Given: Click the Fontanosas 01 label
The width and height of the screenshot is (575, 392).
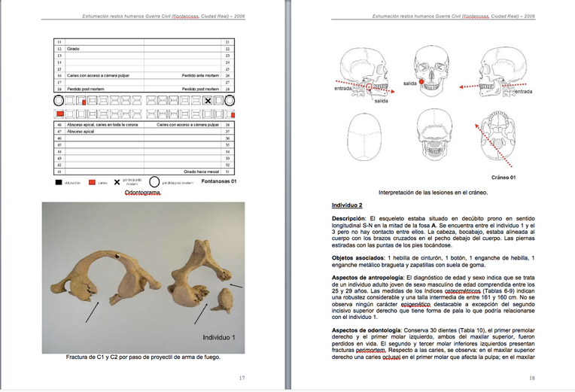Looking at the screenshot, I should coord(218,181).
